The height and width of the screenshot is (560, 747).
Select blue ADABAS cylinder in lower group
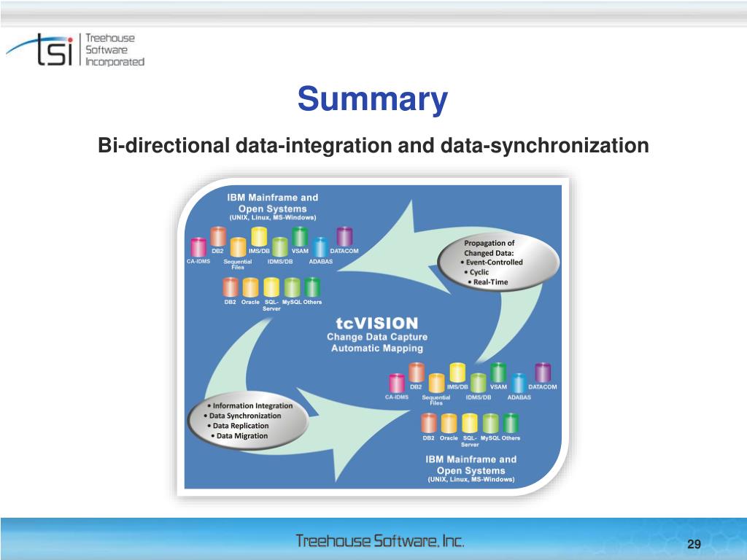pyautogui.click(x=519, y=384)
